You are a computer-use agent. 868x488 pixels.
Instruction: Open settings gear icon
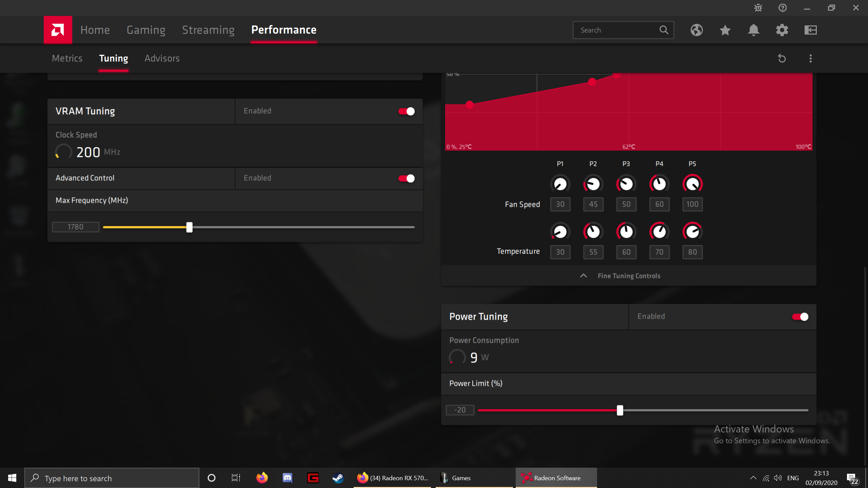(x=782, y=30)
